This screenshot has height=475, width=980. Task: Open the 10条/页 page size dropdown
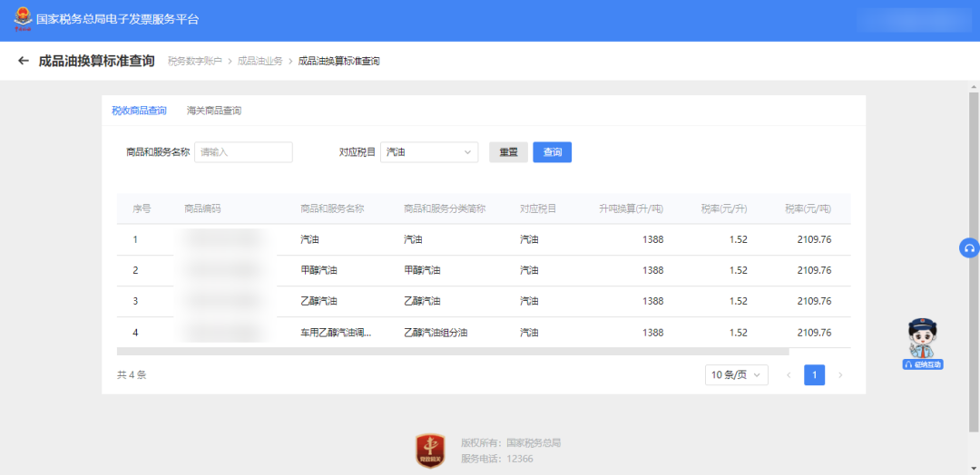736,375
